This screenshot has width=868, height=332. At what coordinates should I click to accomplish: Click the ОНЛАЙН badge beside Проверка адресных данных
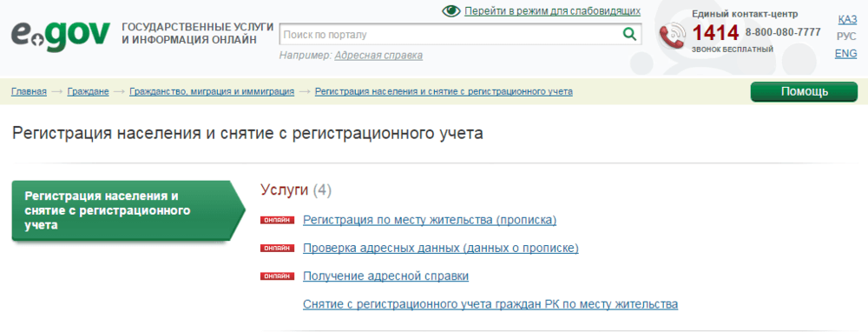[277, 249]
